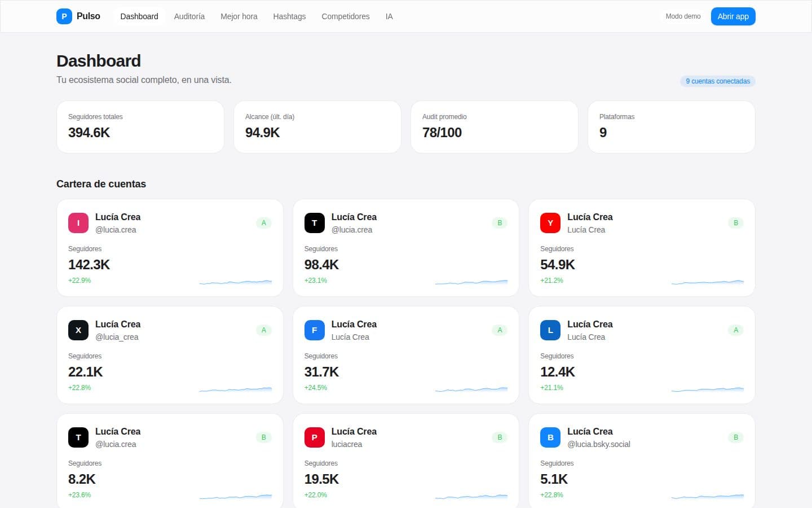Screen dimensions: 812x508
Task: Click the 394.6K Seguidores totales value
Action: pyautogui.click(x=89, y=133)
